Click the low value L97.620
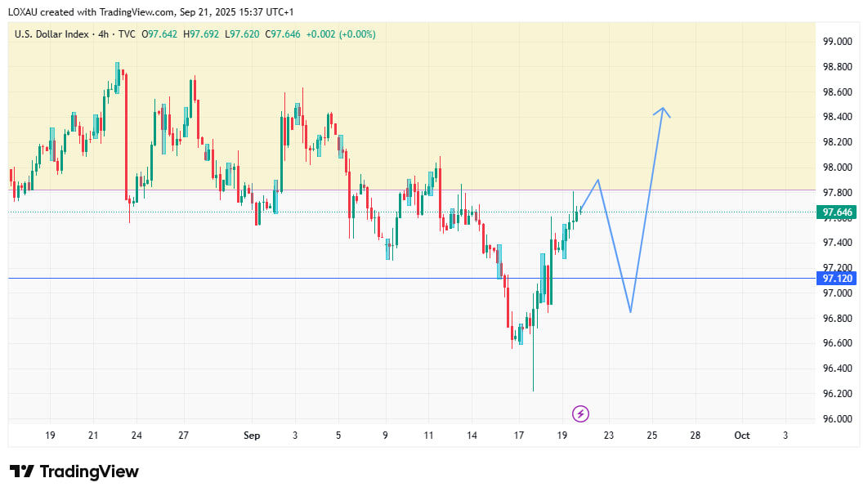868x496 pixels. click(242, 34)
